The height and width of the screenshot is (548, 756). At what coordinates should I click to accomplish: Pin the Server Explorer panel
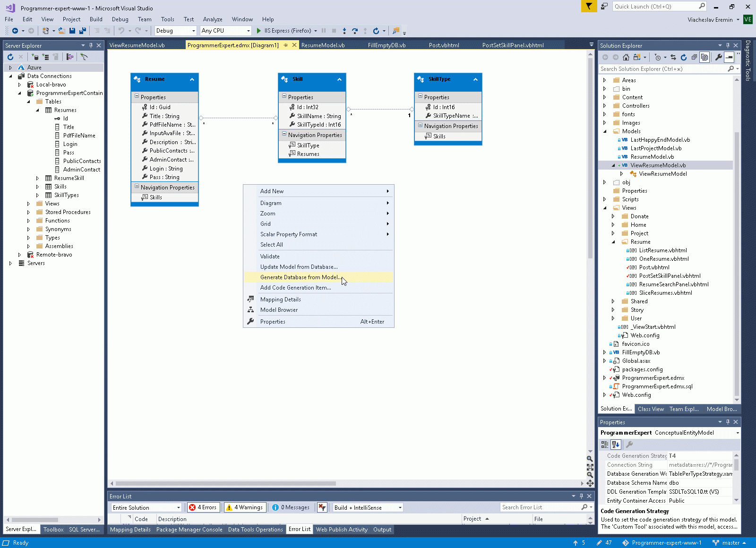pos(91,45)
